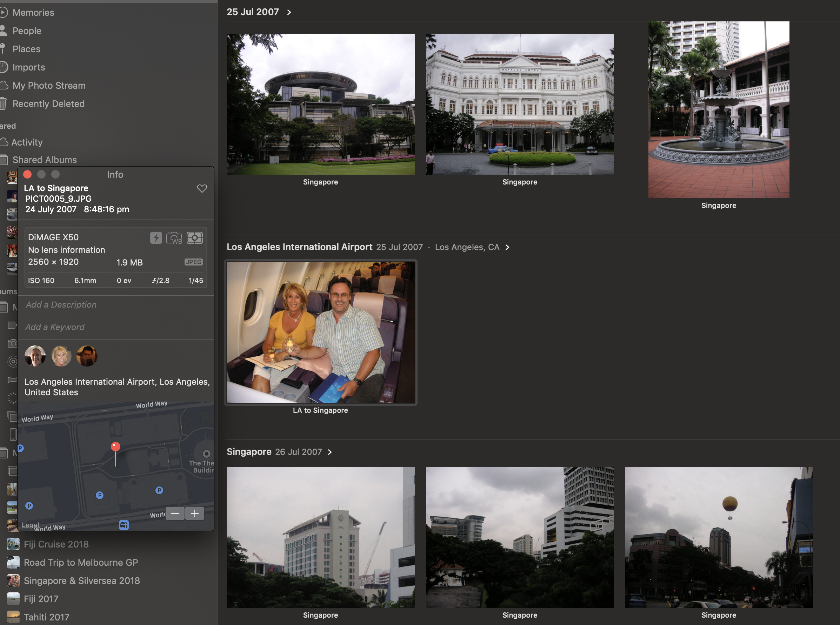Expand the 25 Jul 2007 chevron
840x625 pixels.
[x=289, y=12]
